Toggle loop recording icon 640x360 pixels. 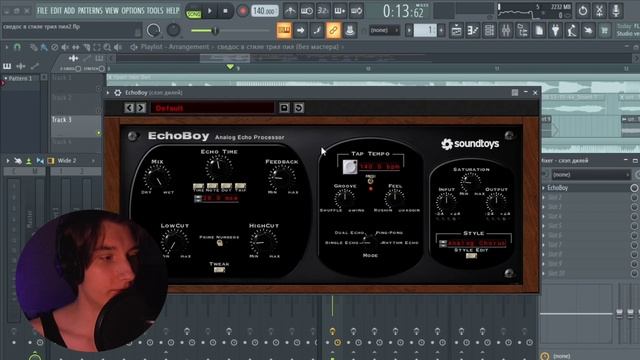tap(356, 11)
